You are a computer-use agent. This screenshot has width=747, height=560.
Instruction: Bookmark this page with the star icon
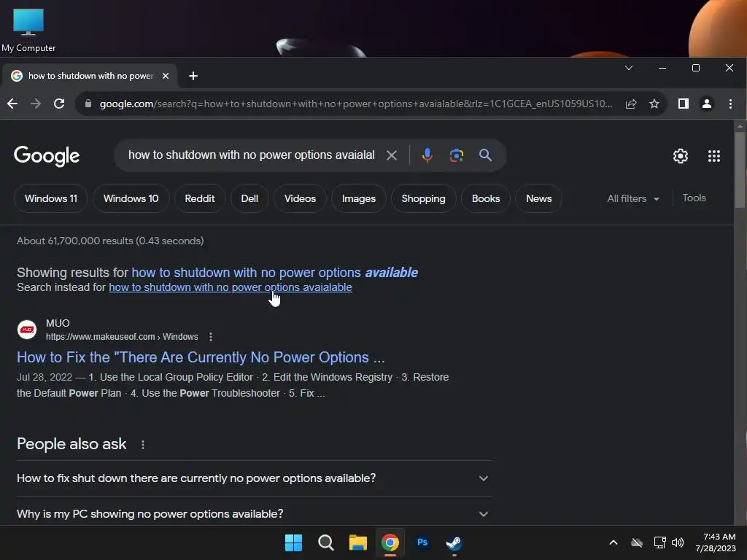pos(654,104)
